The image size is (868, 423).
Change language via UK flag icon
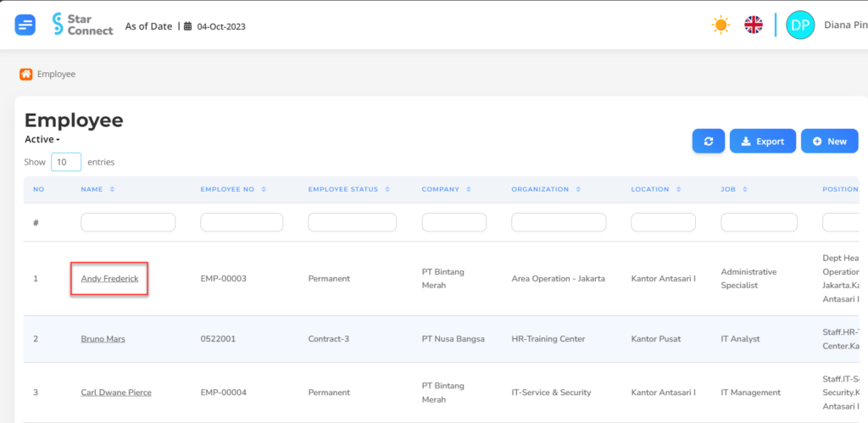click(754, 25)
